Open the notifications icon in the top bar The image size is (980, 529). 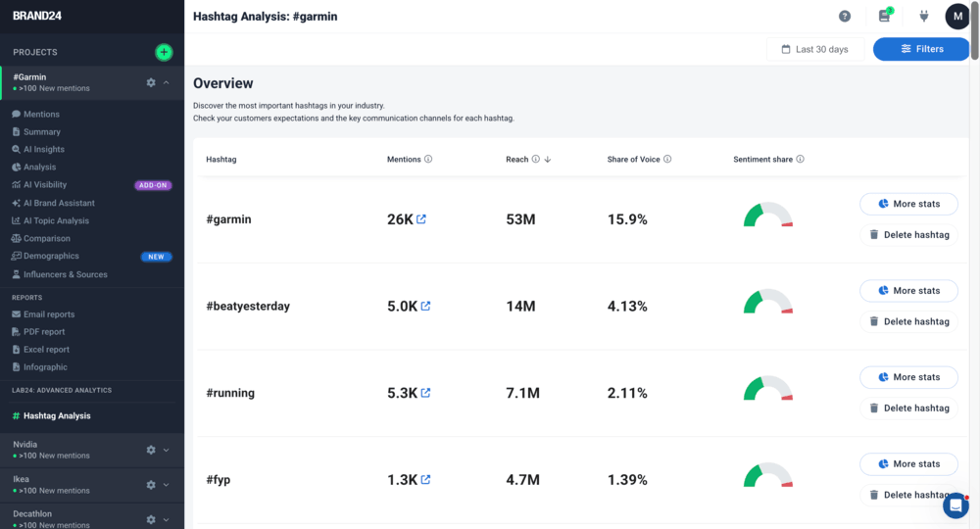pyautogui.click(x=885, y=17)
